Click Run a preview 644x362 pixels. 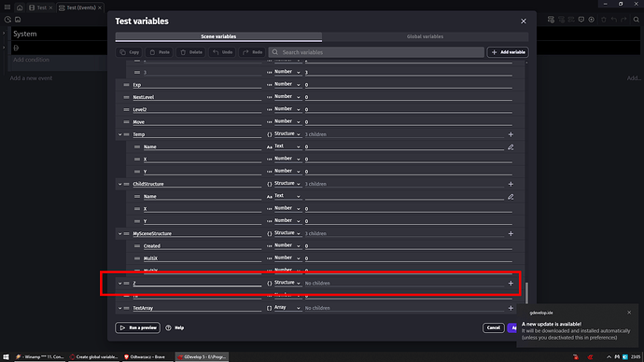point(137,327)
